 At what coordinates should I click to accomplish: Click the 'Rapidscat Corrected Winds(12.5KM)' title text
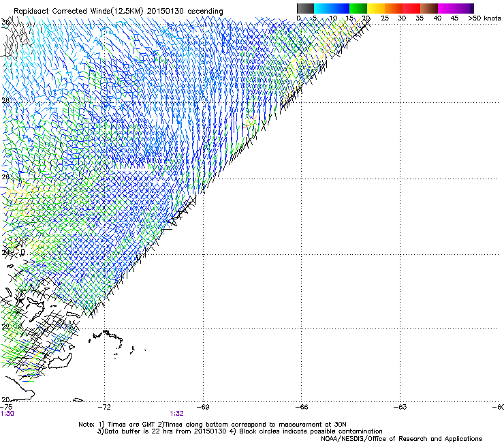(78, 12)
